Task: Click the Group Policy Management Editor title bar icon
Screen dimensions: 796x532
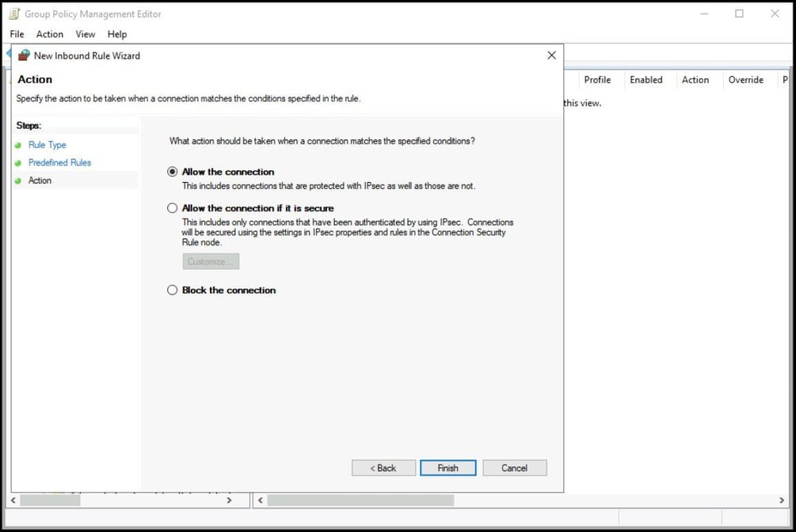Action: pyautogui.click(x=12, y=13)
